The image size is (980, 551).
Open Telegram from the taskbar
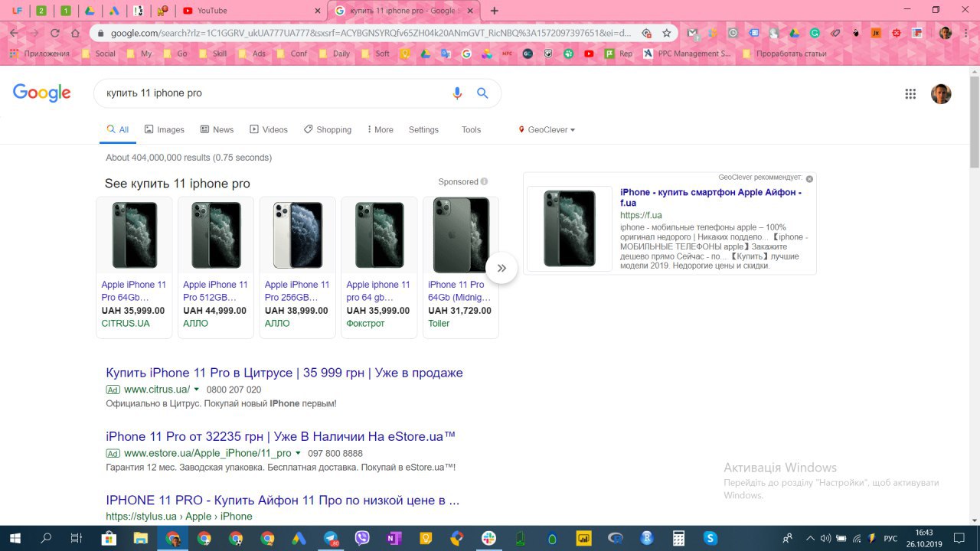331,538
